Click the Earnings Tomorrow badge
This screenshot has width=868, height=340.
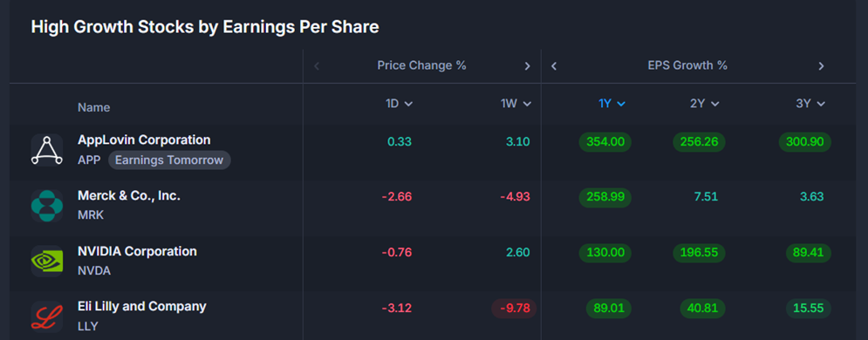(169, 160)
